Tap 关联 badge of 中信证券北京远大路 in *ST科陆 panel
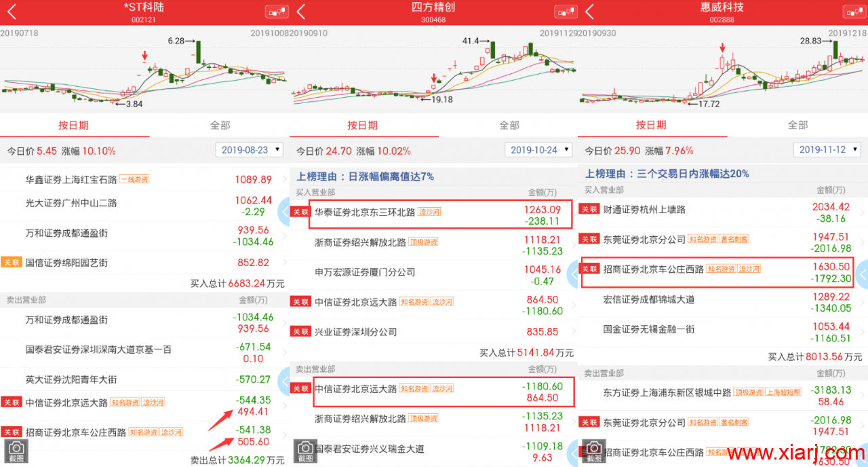The width and height of the screenshot is (868, 467). [x=11, y=403]
